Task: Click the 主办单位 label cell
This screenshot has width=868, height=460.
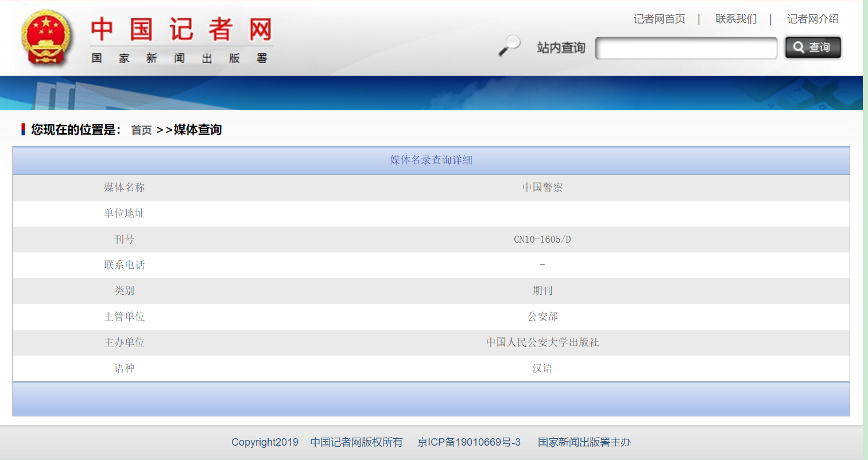Action: click(x=125, y=342)
